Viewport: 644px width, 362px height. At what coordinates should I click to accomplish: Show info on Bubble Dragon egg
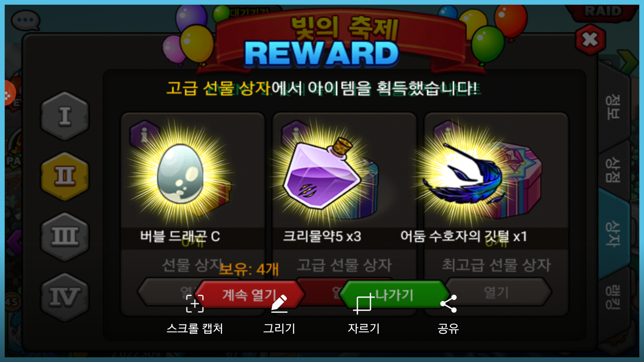[144, 134]
